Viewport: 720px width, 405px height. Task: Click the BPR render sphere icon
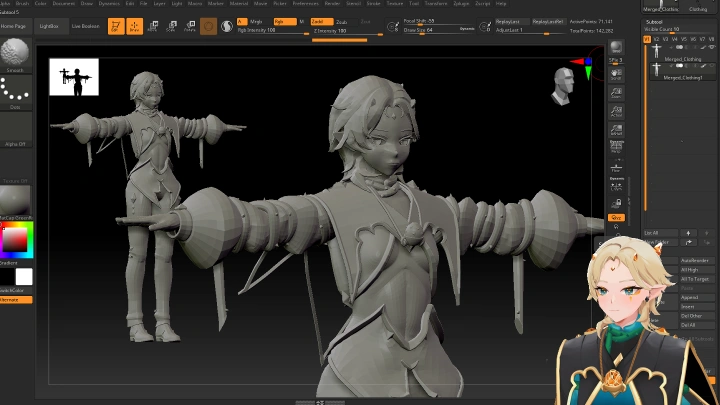616,48
